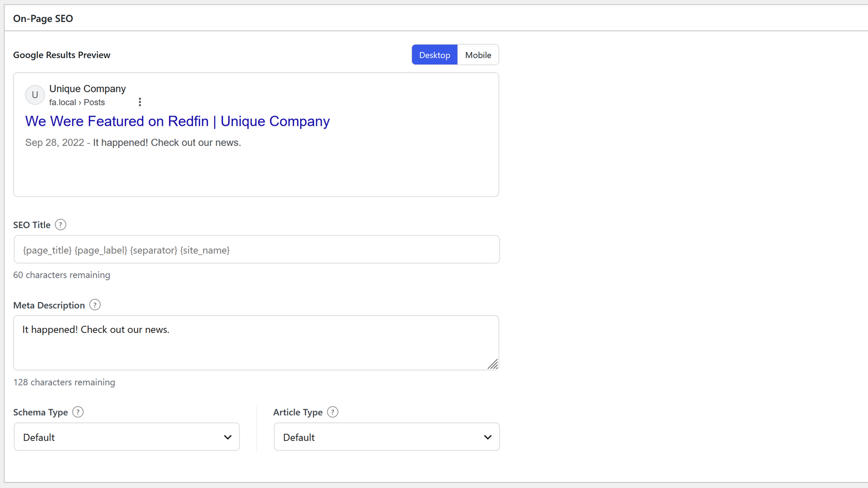Click the 128 characters remaining text
Image resolution: width=868 pixels, height=488 pixels.
point(64,382)
